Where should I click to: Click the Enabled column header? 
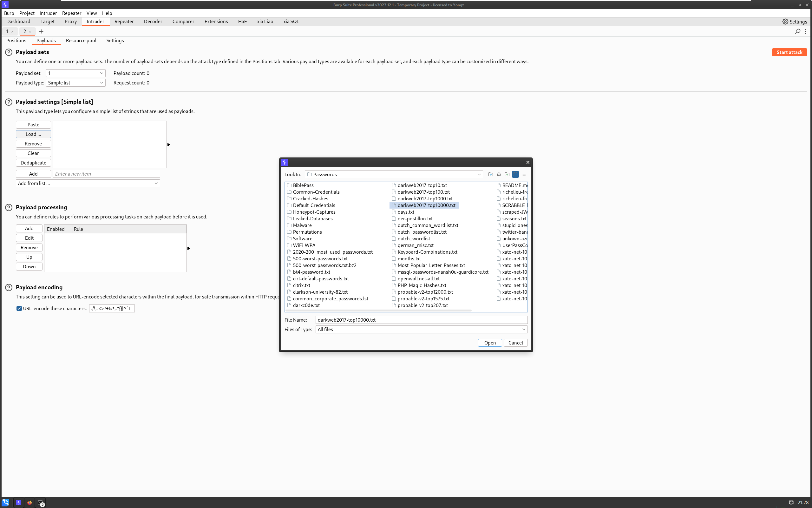point(58,229)
